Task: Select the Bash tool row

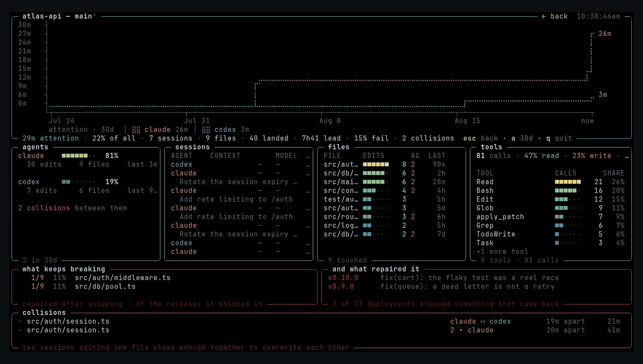Action: 550,191
